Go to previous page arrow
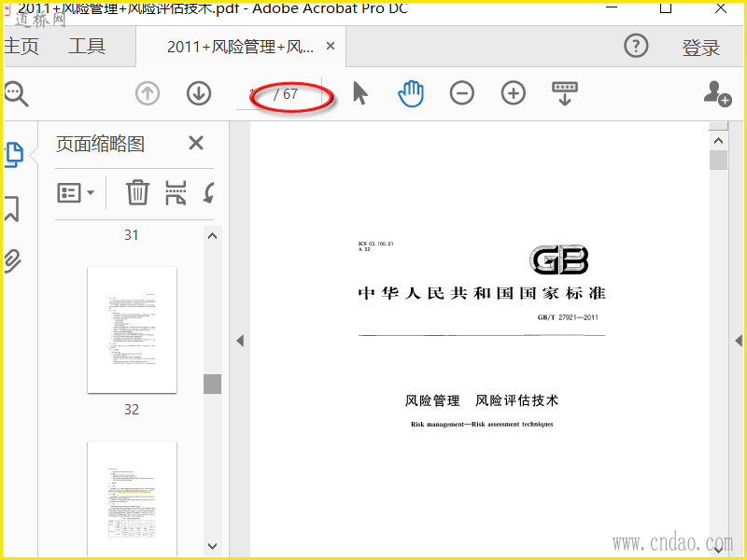Image resolution: width=747 pixels, height=560 pixels. click(148, 93)
